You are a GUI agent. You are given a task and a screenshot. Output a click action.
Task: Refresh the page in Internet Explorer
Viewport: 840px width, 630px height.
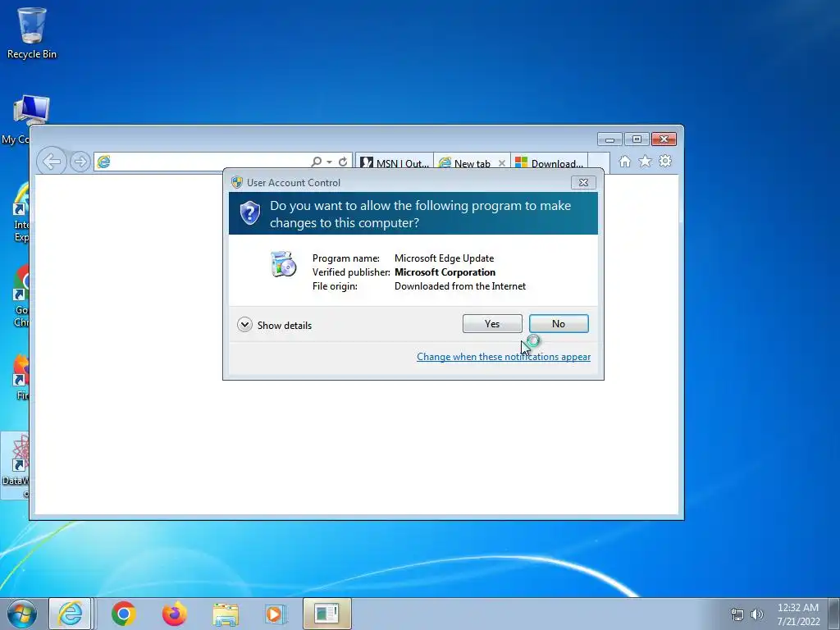point(343,162)
